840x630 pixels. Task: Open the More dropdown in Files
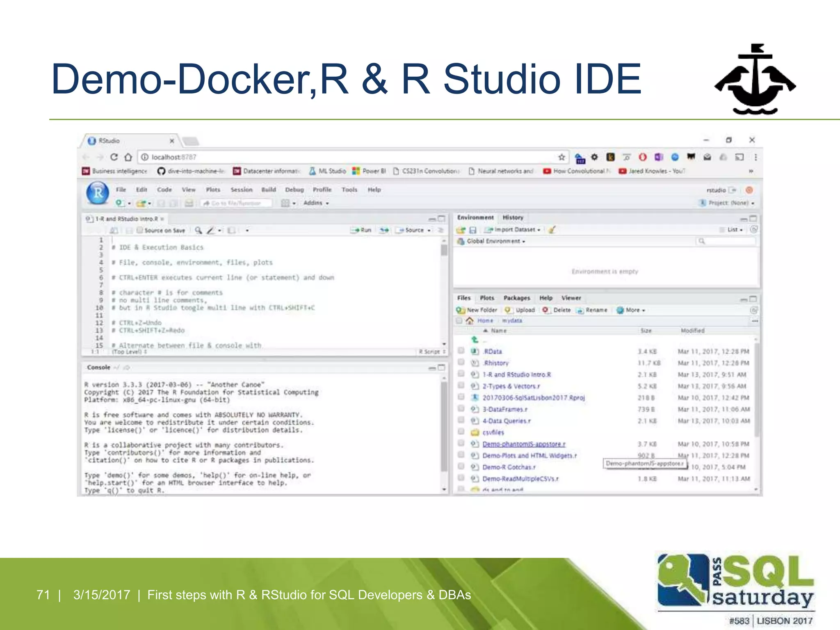pyautogui.click(x=631, y=310)
